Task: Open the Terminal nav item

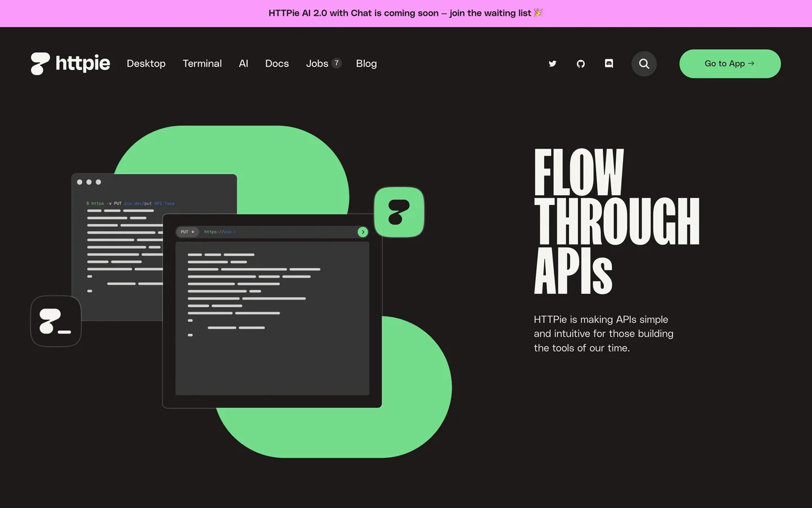Action: click(202, 64)
